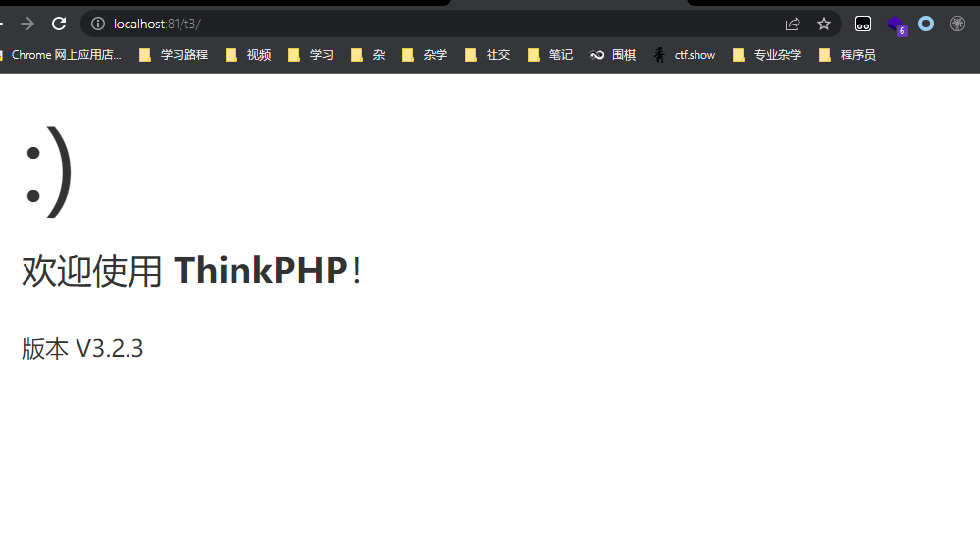Reload the page with refresh icon
Image resolution: width=980 pixels, height=549 pixels.
[59, 24]
